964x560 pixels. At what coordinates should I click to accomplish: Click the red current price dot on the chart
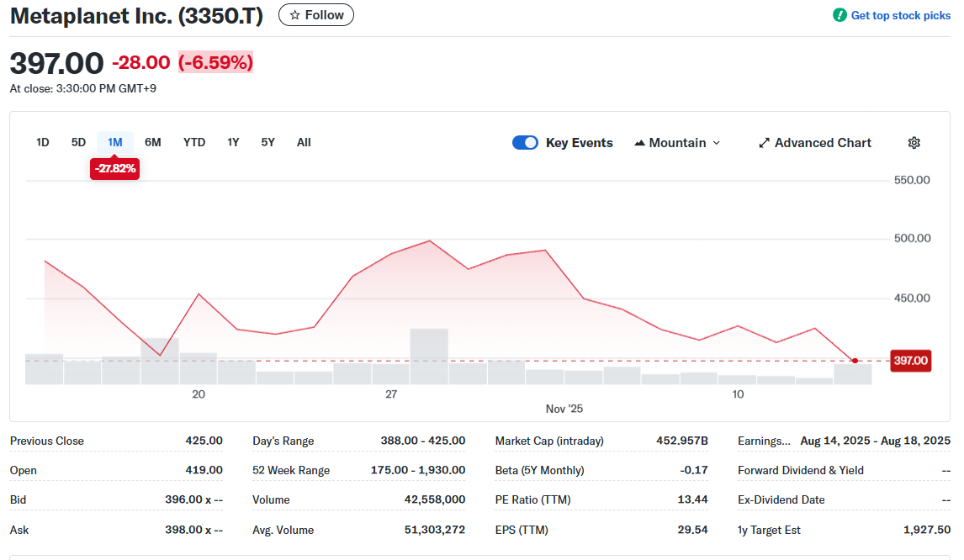tap(855, 360)
